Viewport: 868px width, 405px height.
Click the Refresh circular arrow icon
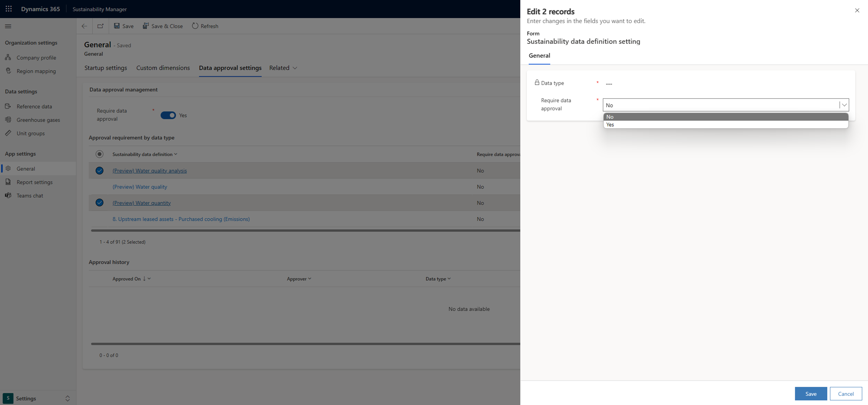195,26
